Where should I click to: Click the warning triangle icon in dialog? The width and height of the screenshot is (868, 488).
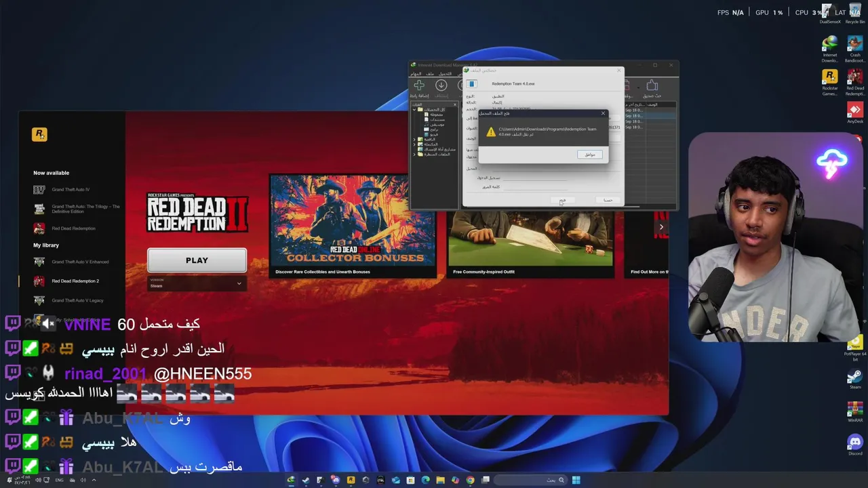pos(491,132)
